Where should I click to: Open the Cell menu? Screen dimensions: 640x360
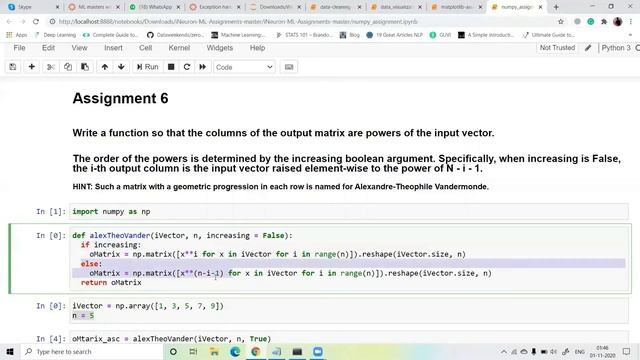point(145,48)
